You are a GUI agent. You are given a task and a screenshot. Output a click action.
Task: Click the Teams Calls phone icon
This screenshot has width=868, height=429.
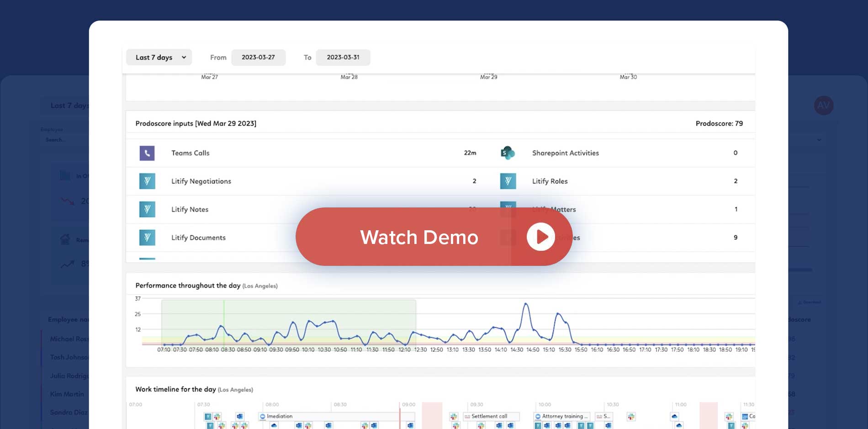pyautogui.click(x=147, y=153)
